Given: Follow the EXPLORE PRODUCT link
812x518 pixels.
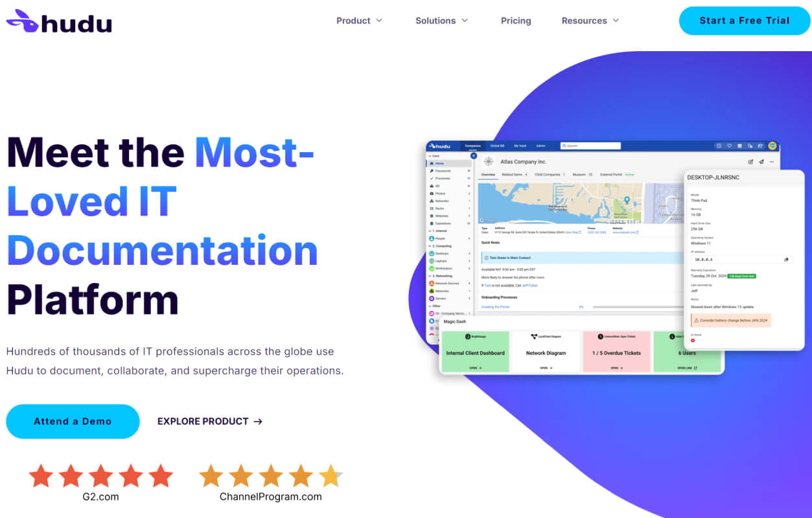Looking at the screenshot, I should pyautogui.click(x=210, y=422).
